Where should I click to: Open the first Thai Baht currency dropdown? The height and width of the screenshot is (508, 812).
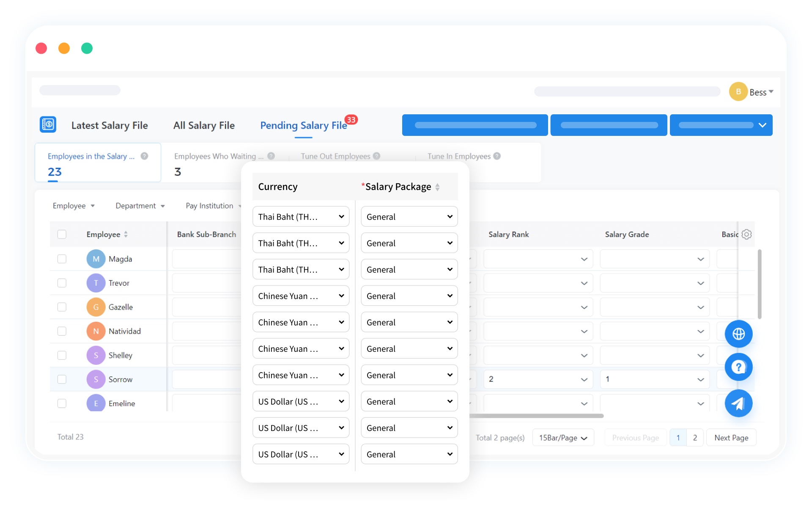coord(301,217)
